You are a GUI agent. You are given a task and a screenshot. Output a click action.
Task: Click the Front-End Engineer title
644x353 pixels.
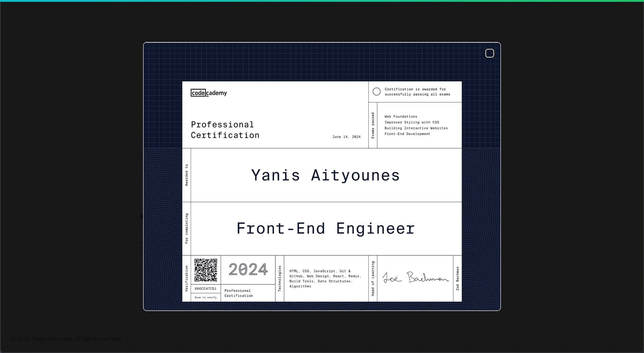326,229
